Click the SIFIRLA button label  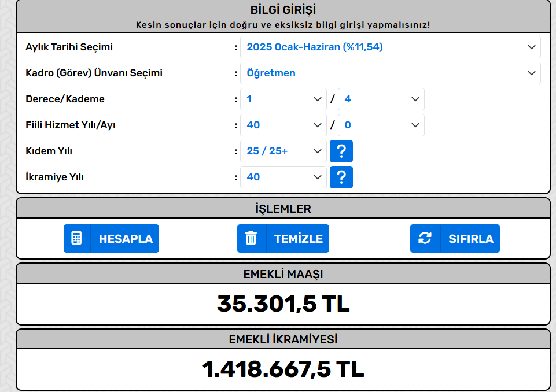471,239
